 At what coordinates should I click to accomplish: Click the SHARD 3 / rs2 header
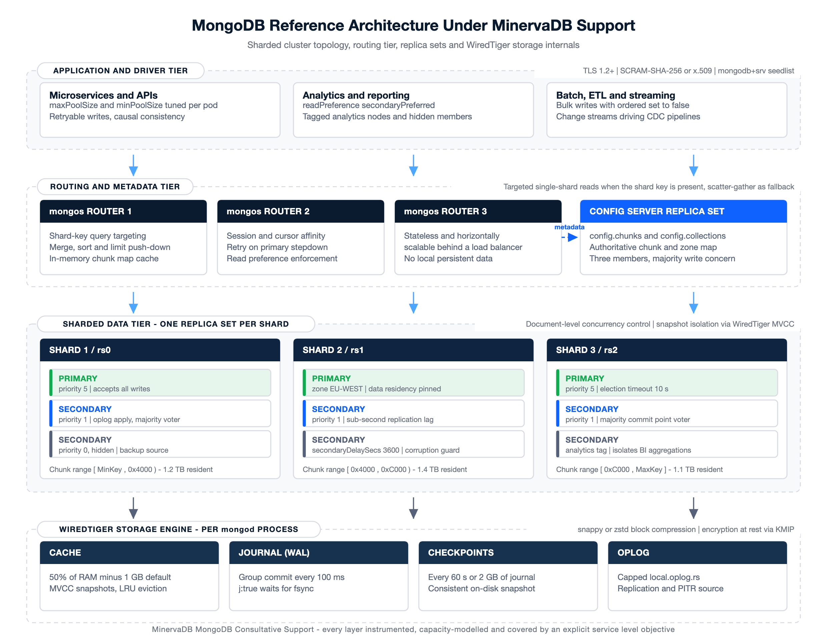point(667,350)
